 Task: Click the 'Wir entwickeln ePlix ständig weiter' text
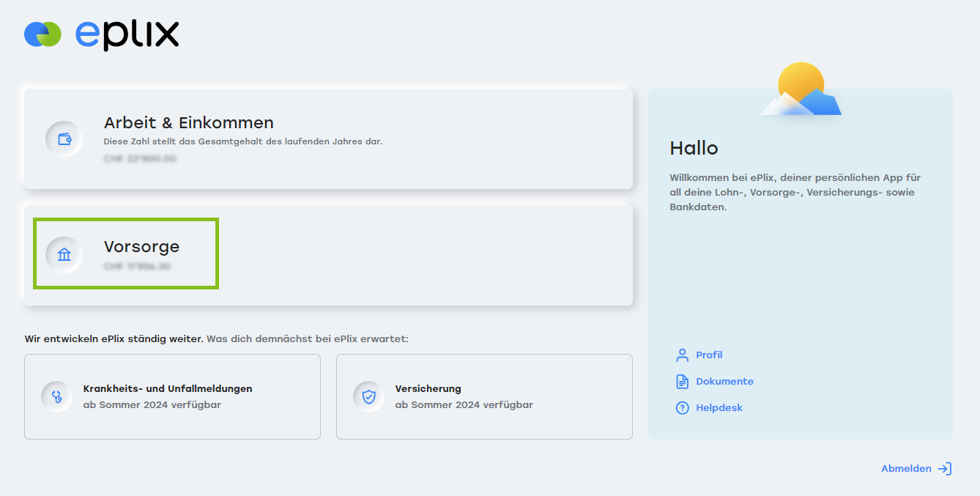click(x=114, y=339)
